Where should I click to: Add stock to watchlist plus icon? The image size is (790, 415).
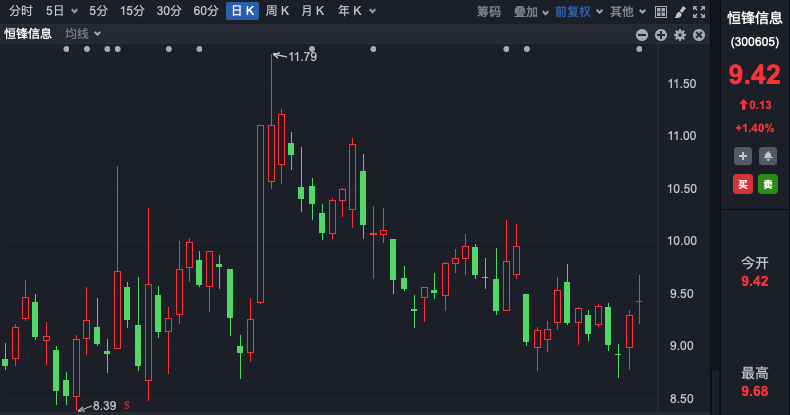pyautogui.click(x=743, y=156)
